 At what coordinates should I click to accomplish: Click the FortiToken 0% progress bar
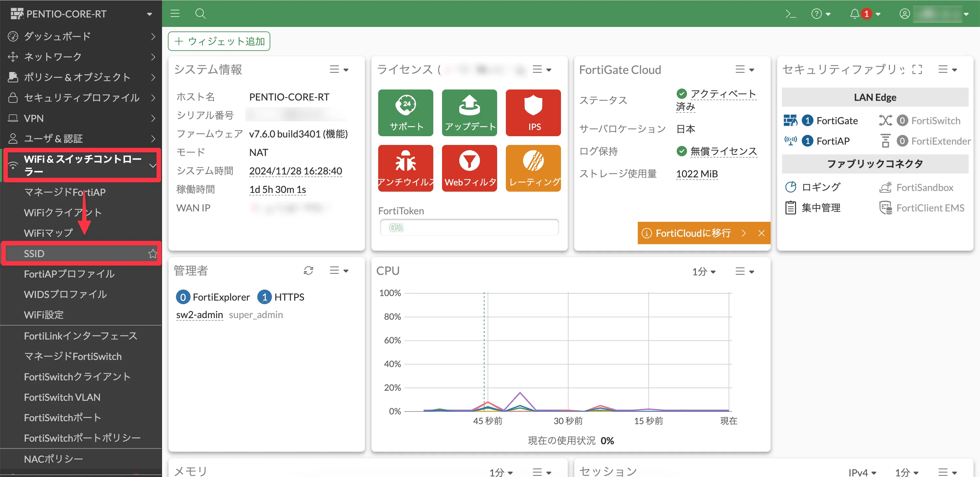[x=470, y=227]
